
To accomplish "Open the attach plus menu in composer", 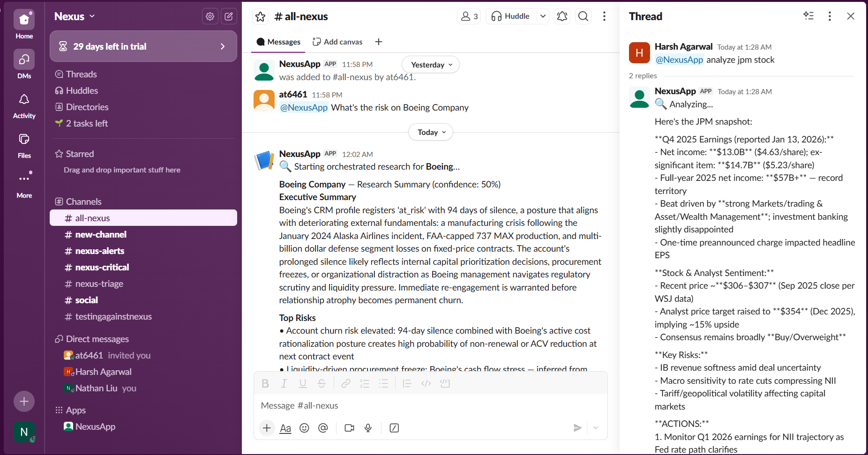I will [x=267, y=428].
